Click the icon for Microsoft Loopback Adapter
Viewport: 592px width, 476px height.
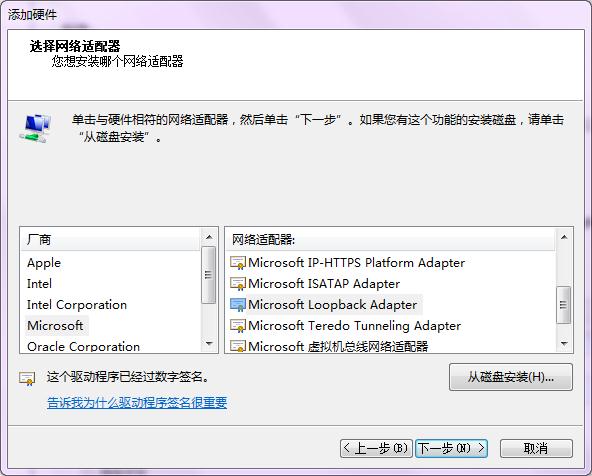238,305
